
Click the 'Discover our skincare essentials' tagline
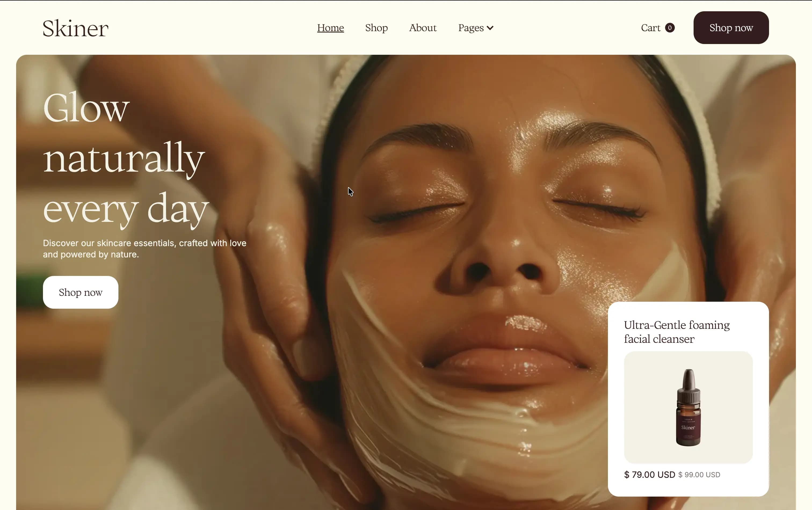pos(145,249)
